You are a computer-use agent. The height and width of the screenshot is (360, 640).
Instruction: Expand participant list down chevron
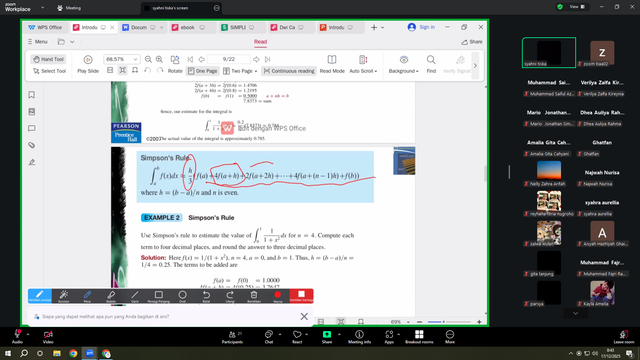click(x=576, y=313)
